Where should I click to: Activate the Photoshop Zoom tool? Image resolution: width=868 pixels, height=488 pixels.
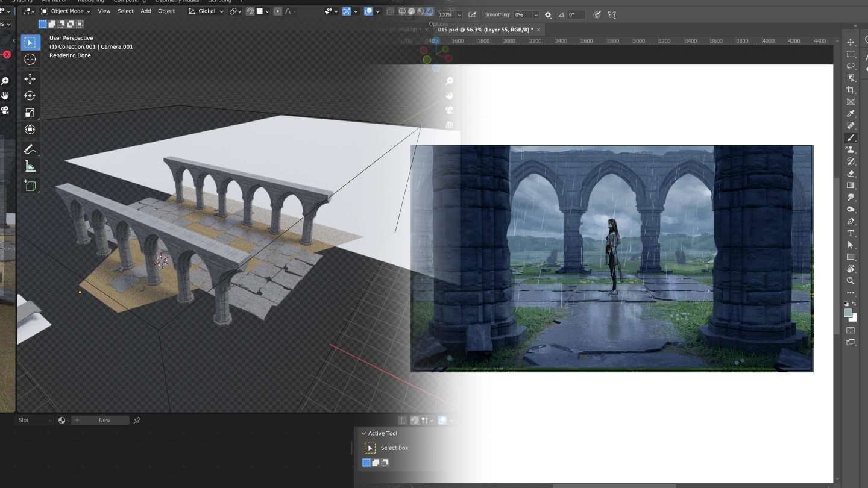click(851, 281)
